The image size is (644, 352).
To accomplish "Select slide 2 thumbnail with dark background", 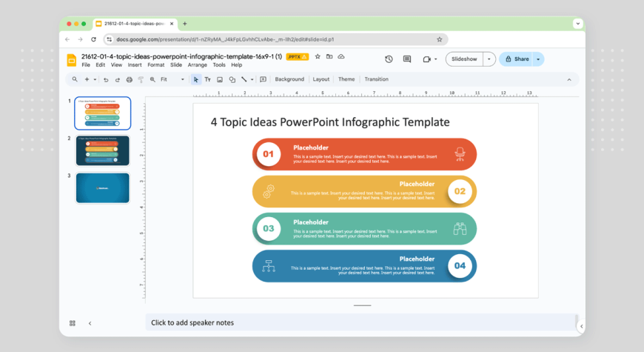I will pyautogui.click(x=103, y=150).
